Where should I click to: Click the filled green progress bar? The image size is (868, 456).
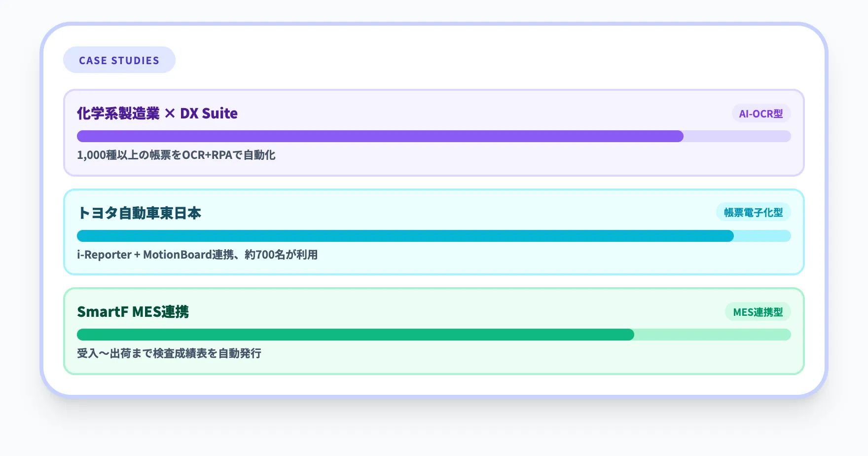point(355,335)
